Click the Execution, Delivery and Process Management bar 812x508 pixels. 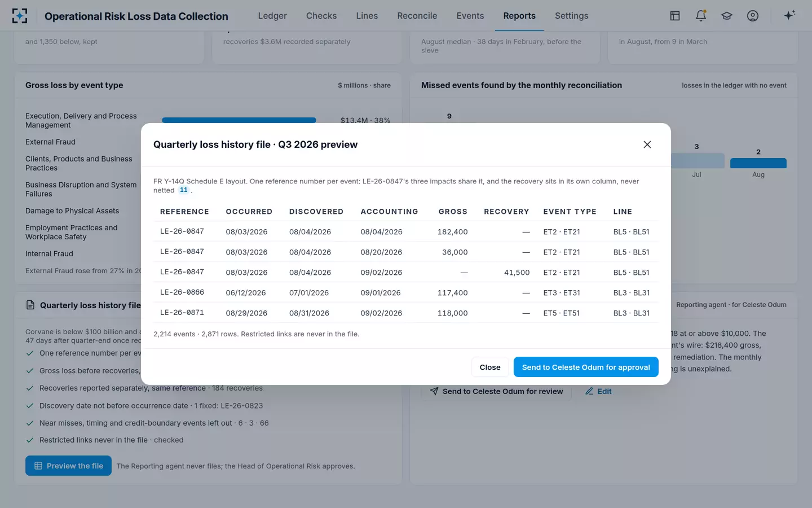click(x=239, y=120)
